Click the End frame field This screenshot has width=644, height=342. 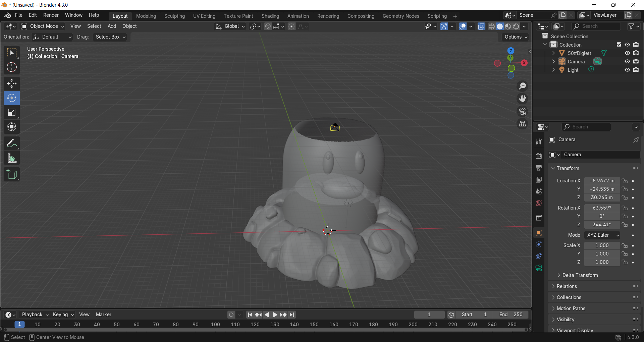click(x=511, y=315)
